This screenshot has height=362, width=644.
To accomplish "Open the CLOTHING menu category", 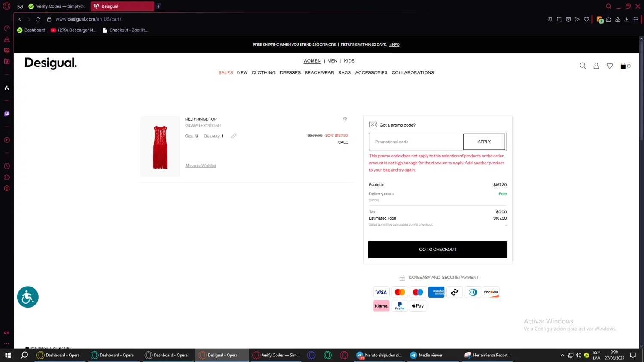I will coord(264,72).
